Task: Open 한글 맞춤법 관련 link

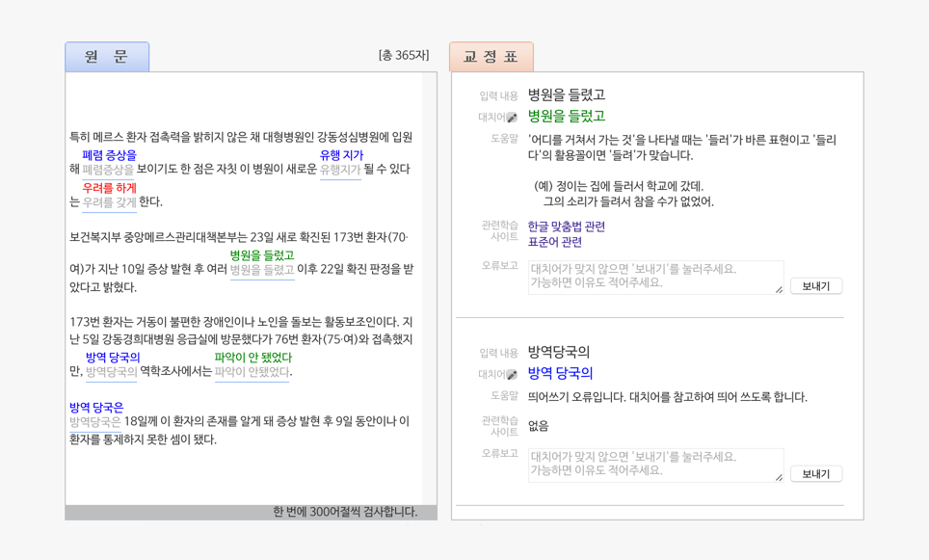Action: [x=567, y=227]
